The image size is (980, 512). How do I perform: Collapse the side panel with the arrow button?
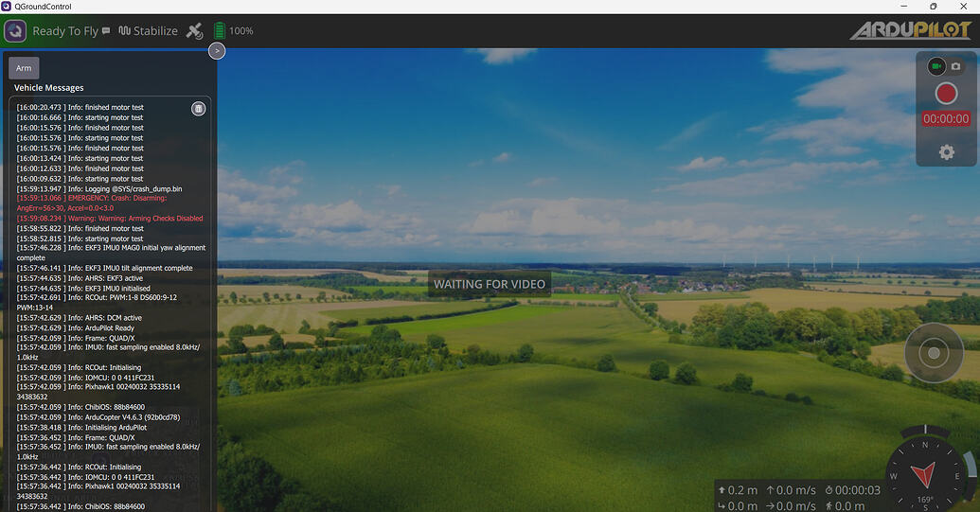click(x=217, y=50)
